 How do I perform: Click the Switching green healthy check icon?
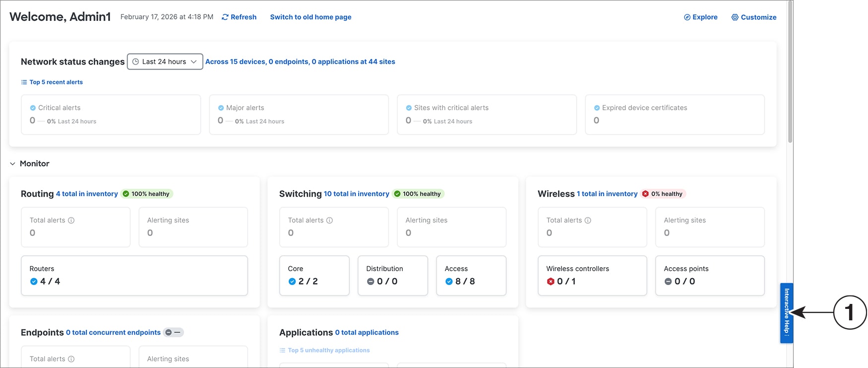tap(397, 194)
